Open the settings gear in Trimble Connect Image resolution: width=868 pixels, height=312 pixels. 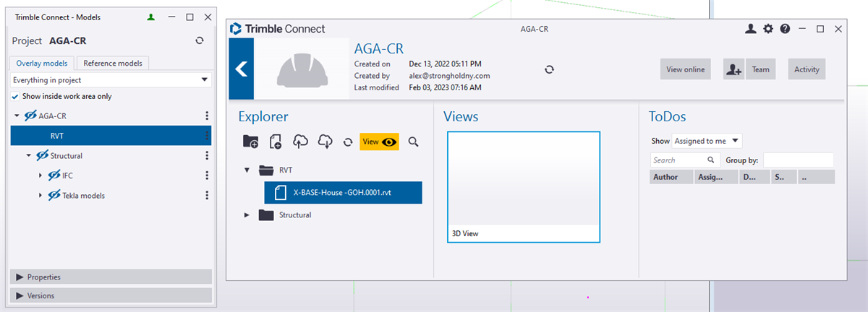click(x=768, y=29)
